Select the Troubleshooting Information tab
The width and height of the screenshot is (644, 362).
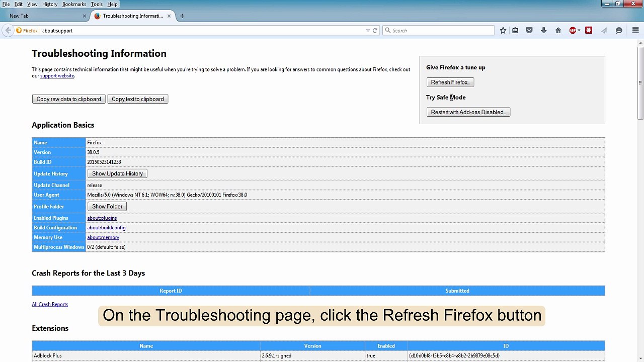[x=133, y=16]
